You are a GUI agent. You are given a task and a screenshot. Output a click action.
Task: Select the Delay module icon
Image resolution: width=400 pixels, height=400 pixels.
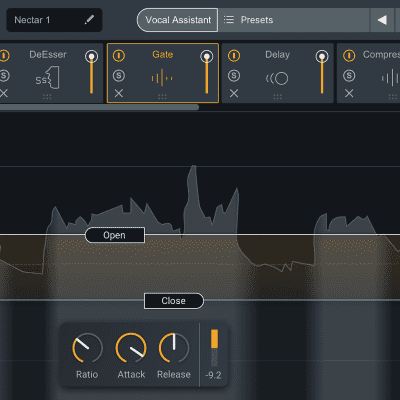click(x=277, y=78)
